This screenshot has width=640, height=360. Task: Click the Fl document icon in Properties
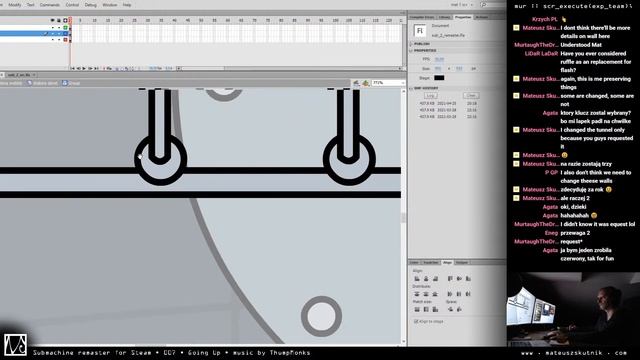[x=420, y=31]
